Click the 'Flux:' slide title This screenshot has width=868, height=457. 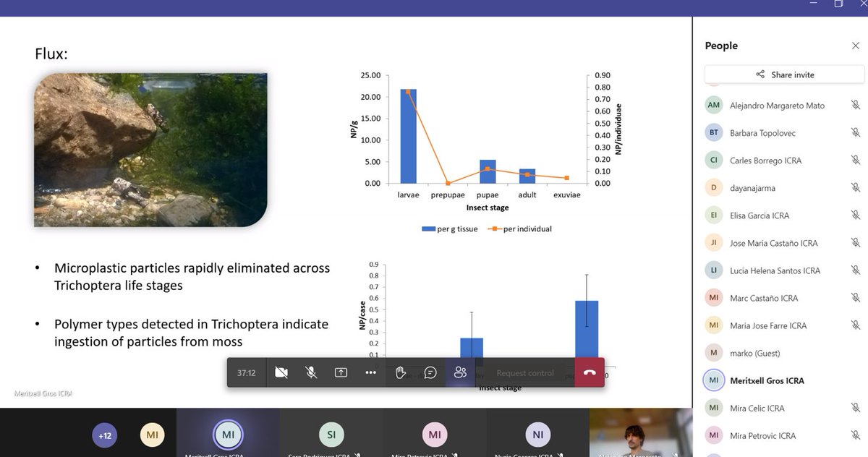[51, 54]
